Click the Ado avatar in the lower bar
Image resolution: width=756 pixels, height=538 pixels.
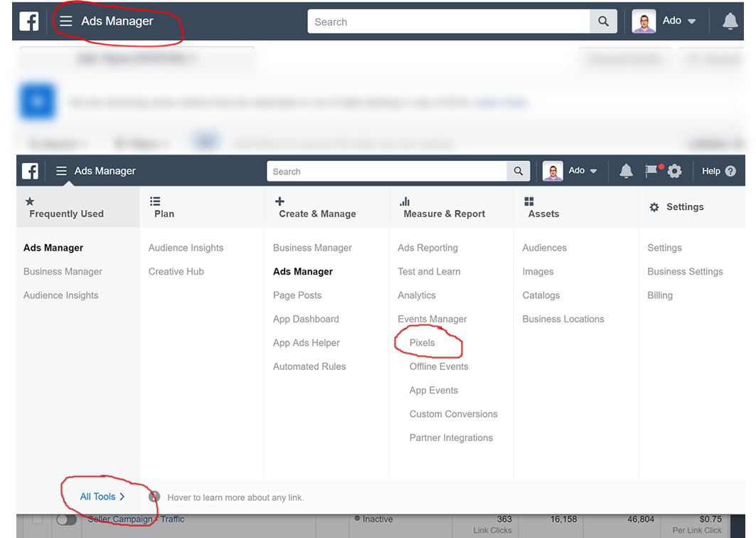553,171
